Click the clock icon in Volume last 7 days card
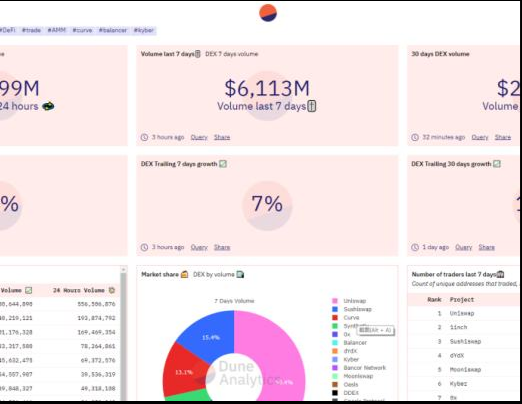The height and width of the screenshot is (404, 522). coord(144,137)
